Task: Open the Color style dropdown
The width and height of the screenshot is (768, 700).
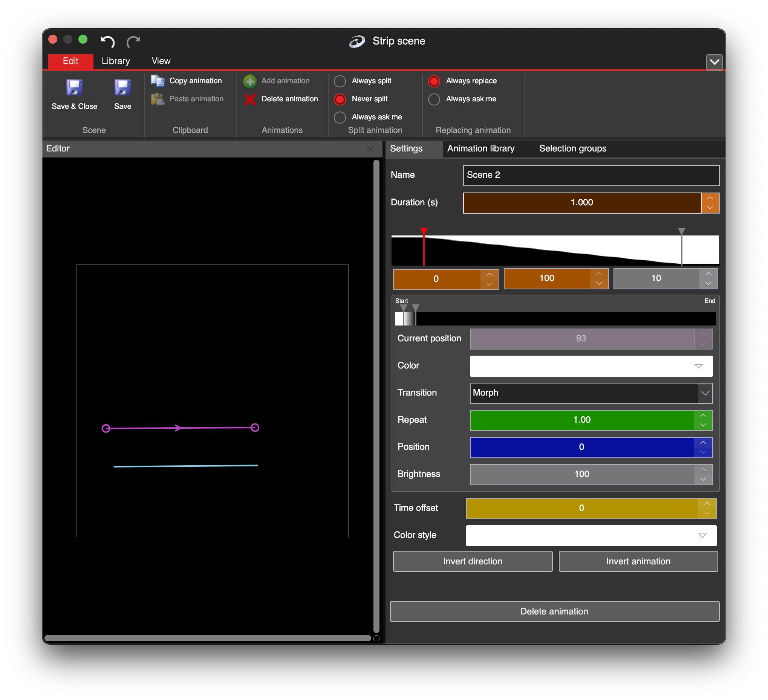Action: (591, 535)
